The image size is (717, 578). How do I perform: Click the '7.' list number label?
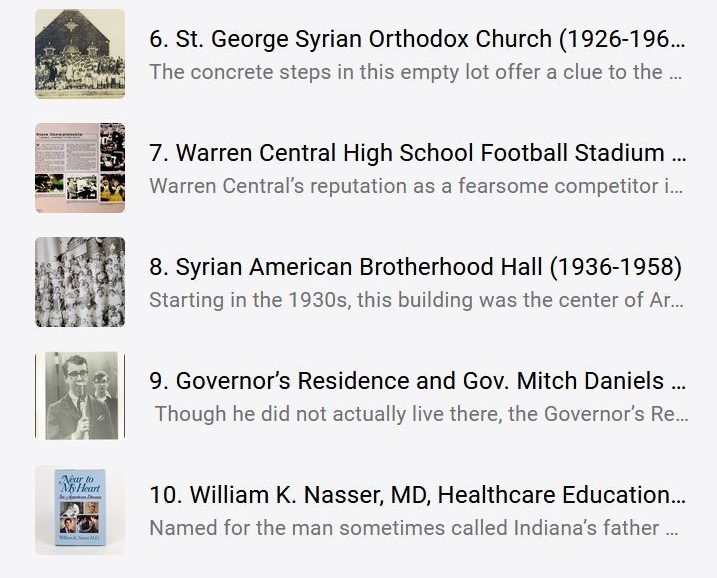click(x=158, y=153)
